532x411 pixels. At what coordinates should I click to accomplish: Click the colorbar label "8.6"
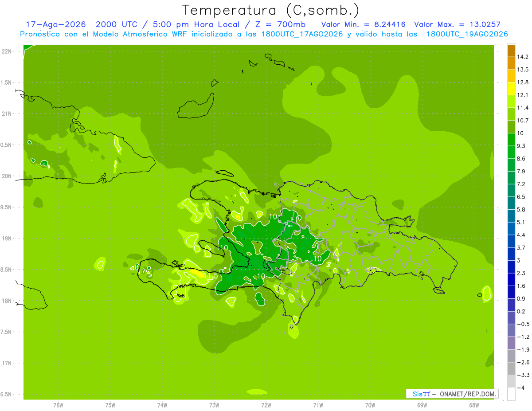[521, 159]
